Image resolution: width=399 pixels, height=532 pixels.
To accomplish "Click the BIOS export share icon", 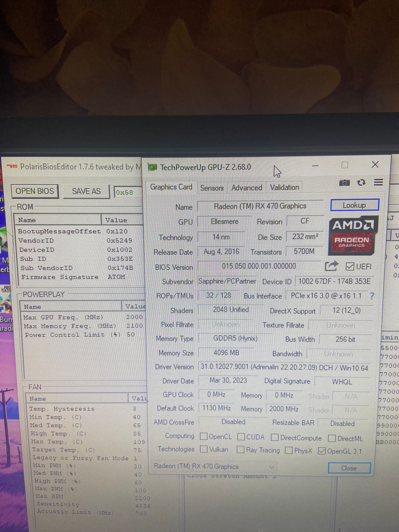I will [331, 266].
